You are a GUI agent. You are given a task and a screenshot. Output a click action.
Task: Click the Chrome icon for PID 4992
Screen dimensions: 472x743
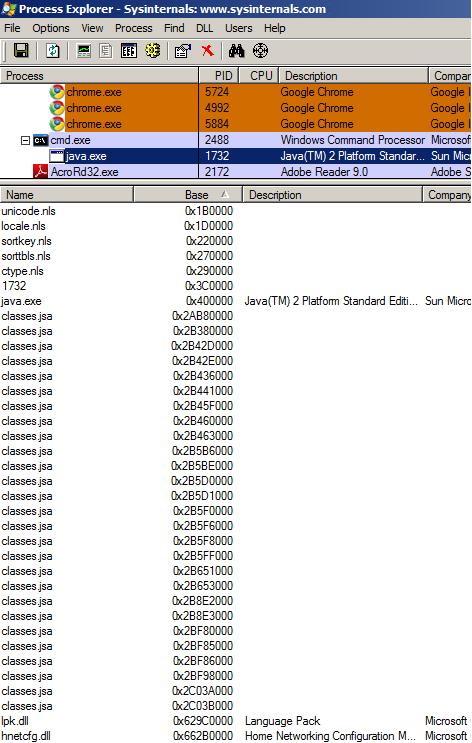click(x=57, y=108)
